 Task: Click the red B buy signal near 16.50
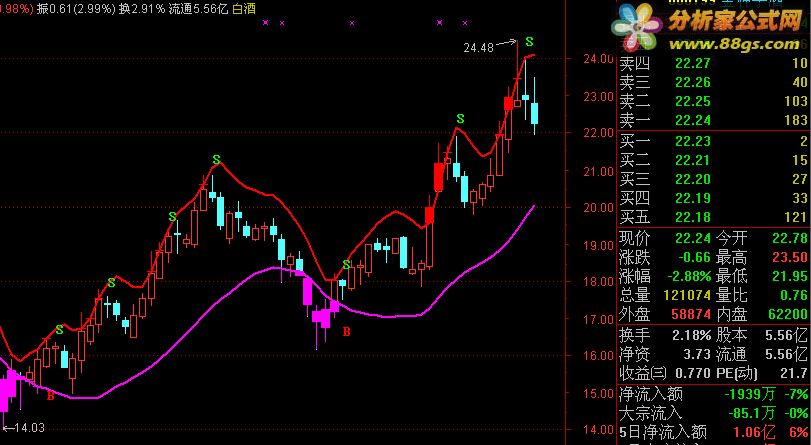pyautogui.click(x=347, y=332)
